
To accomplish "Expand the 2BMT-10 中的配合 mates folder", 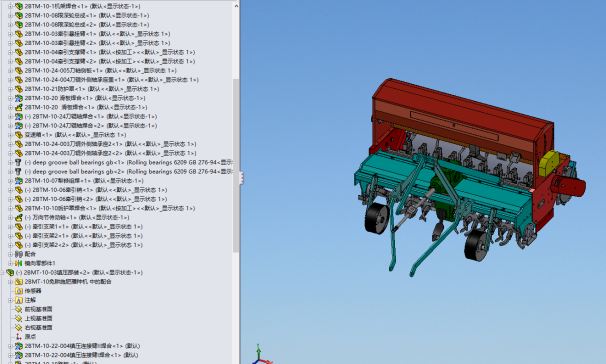I will click(x=10, y=282).
